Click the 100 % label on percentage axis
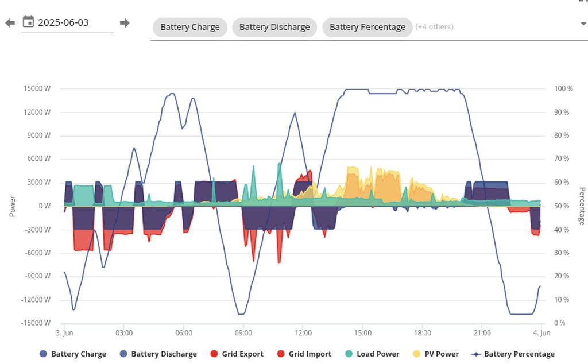 pos(562,89)
